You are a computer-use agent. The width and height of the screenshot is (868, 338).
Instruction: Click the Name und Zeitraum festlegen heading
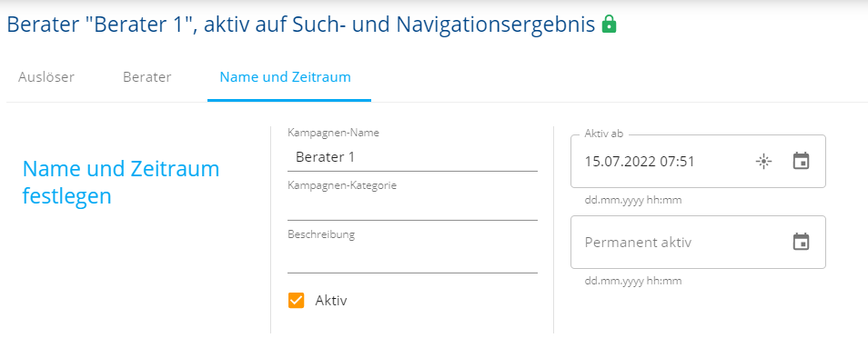pyautogui.click(x=121, y=183)
